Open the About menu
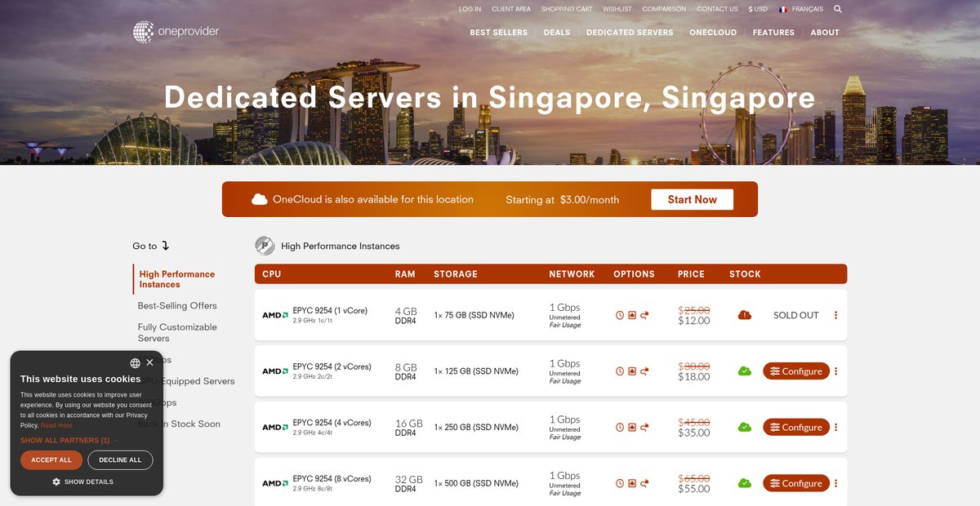The image size is (980, 506). click(825, 33)
